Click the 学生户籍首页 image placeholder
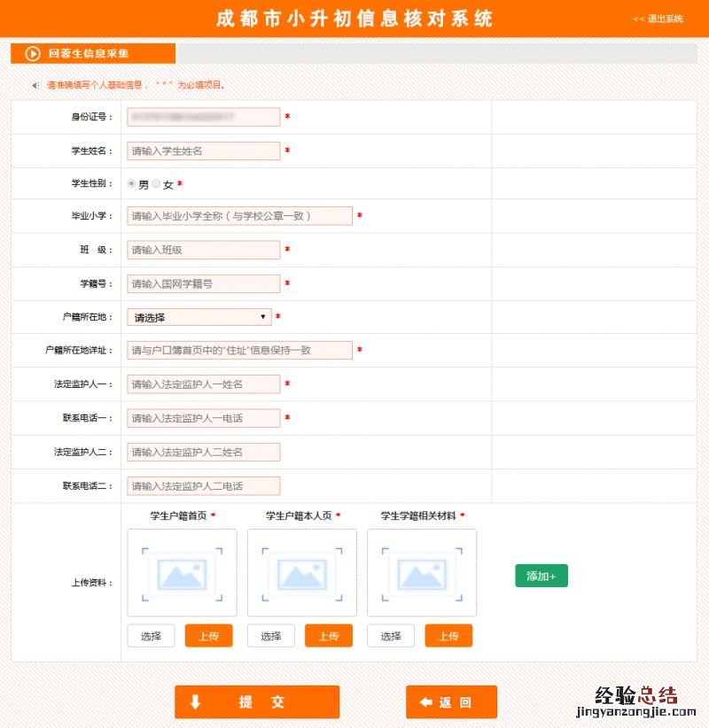 (182, 573)
